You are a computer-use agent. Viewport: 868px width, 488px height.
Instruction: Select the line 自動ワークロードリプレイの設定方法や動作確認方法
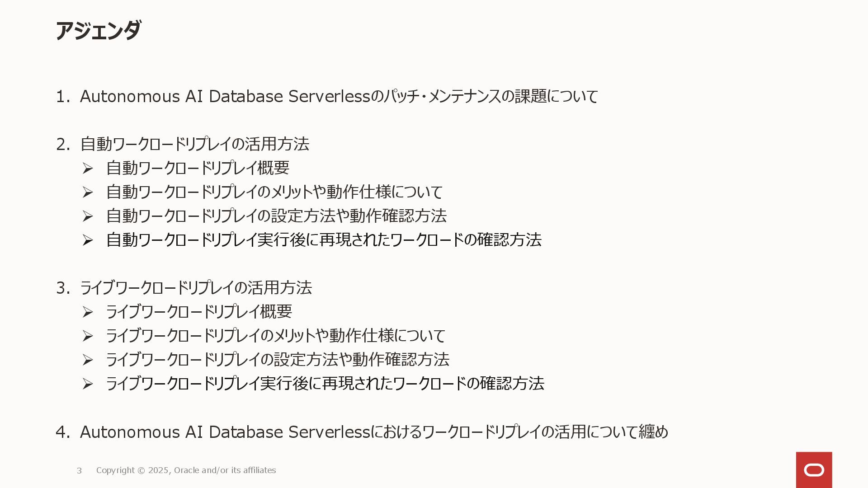point(276,216)
